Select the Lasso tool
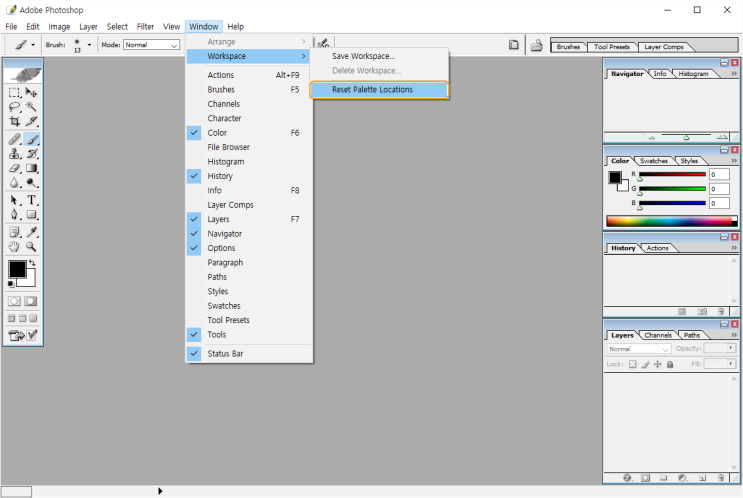 tap(14, 107)
